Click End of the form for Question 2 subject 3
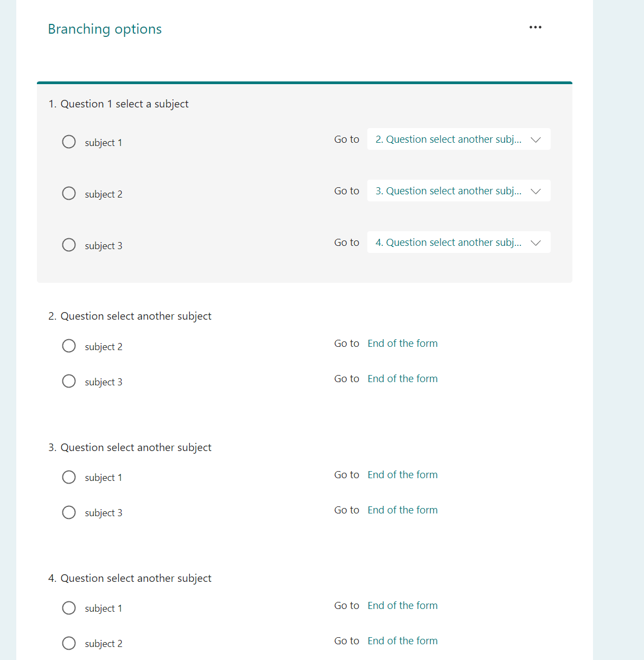 pyautogui.click(x=403, y=379)
